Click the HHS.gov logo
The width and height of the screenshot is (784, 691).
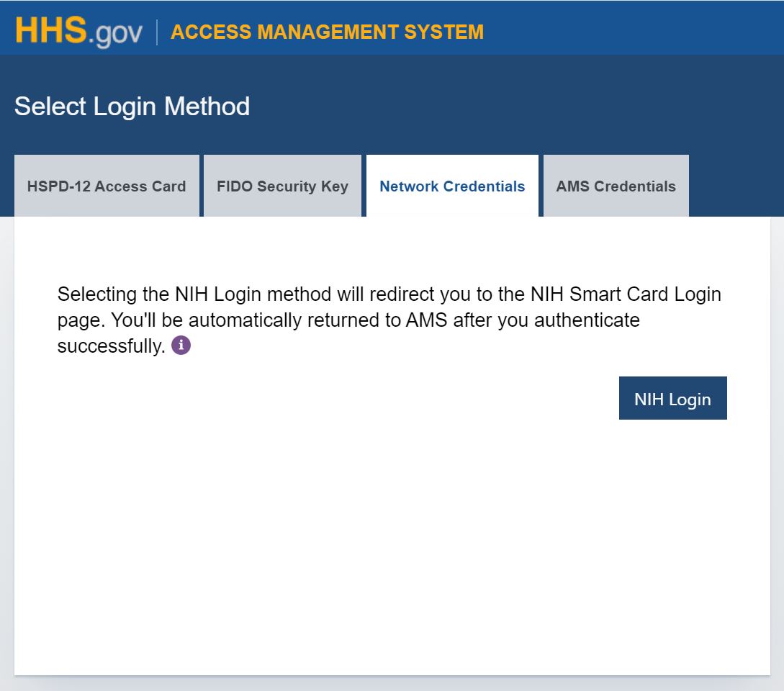(x=78, y=32)
